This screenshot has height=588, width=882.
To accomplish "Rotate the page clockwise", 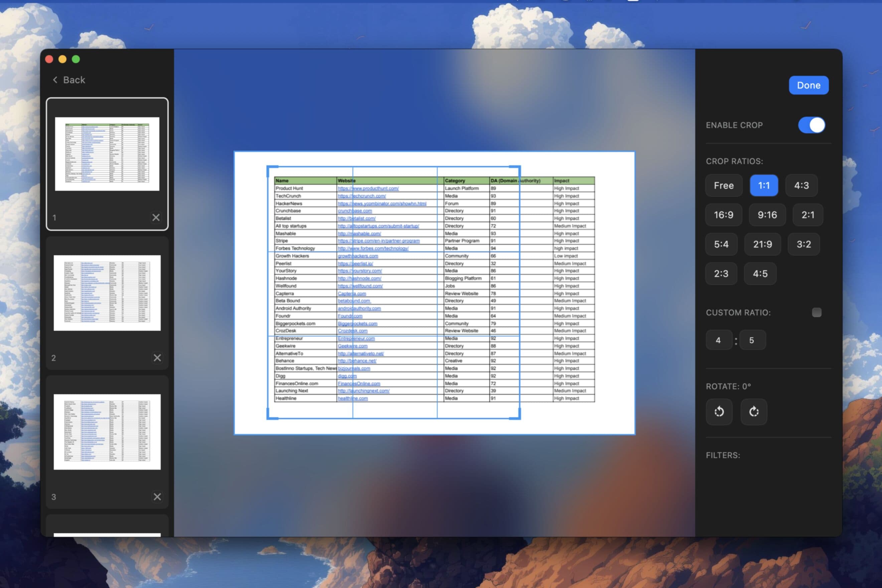I will [754, 412].
